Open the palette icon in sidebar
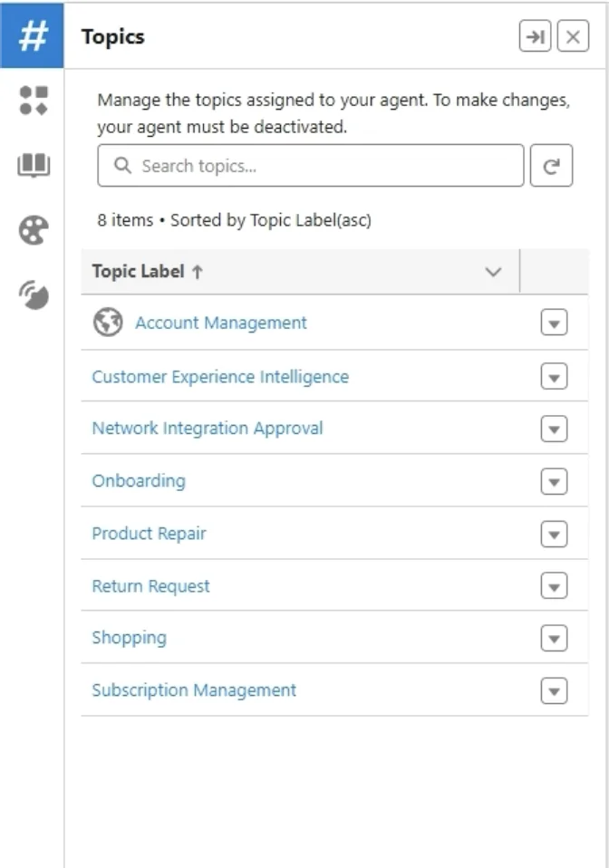This screenshot has height=868, width=609. (x=34, y=230)
